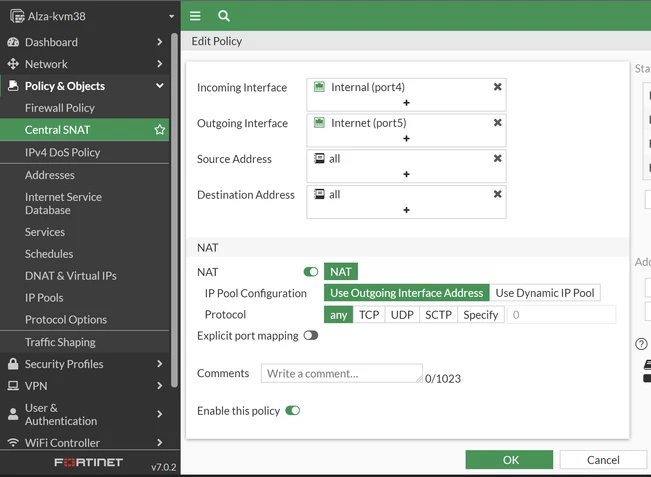Click the Dashboard gauge icon
This screenshot has width=651, height=477.
tap(13, 42)
